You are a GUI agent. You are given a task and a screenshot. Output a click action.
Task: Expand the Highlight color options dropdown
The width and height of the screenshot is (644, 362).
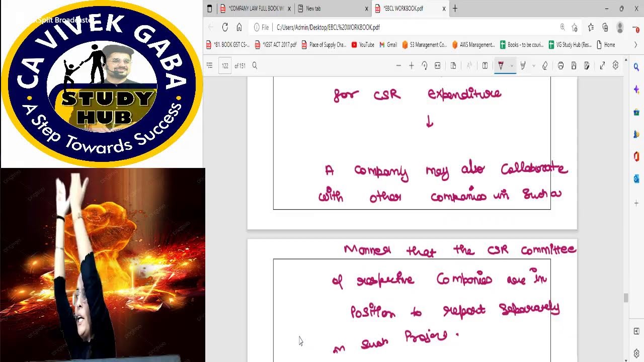[x=533, y=65]
